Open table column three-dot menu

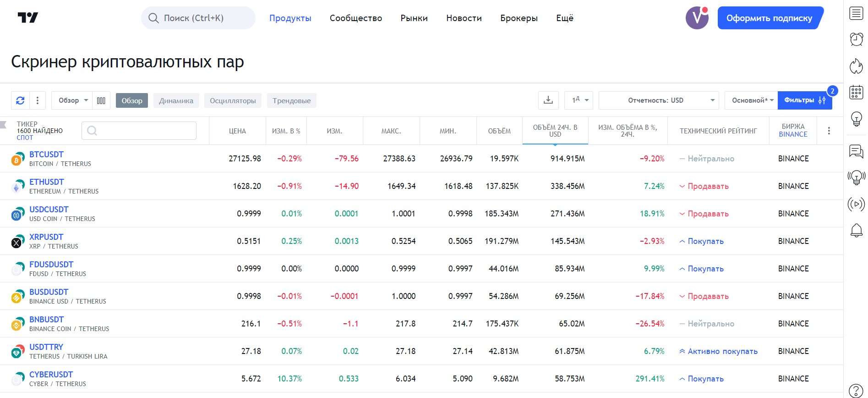click(829, 131)
